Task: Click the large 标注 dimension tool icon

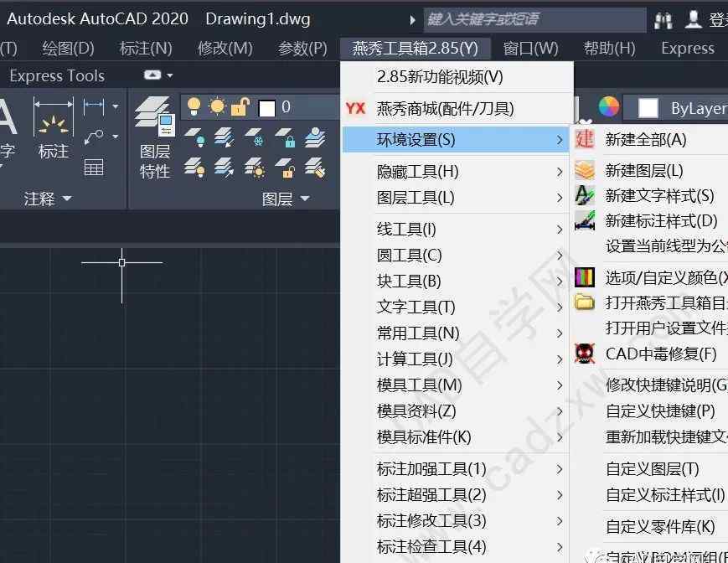Action: pos(54,116)
